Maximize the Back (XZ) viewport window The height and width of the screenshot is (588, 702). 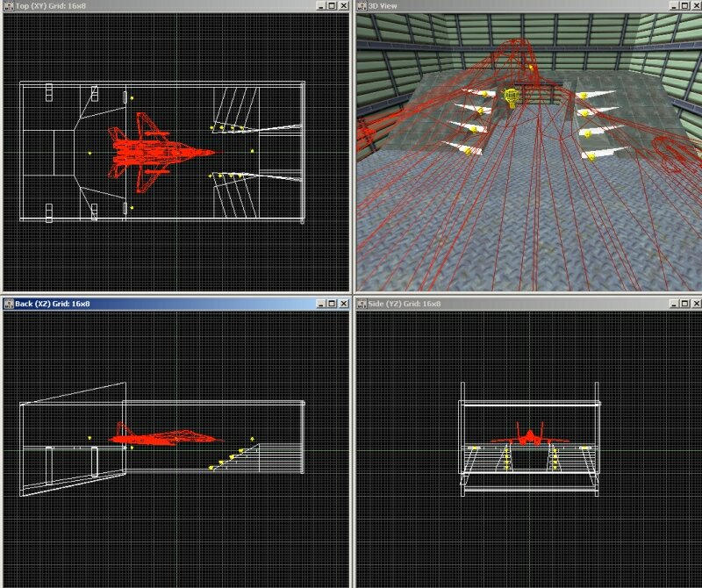pos(330,304)
